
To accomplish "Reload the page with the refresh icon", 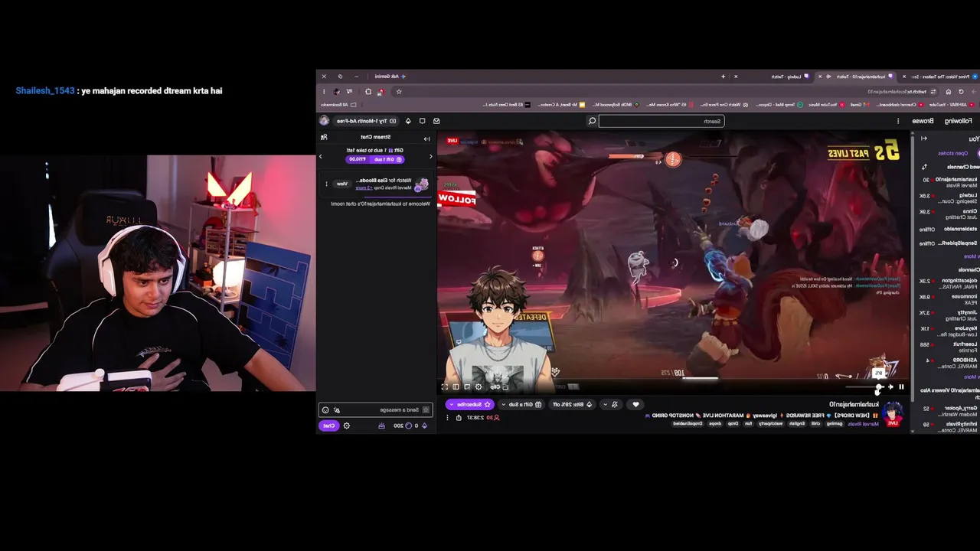I will tap(961, 92).
